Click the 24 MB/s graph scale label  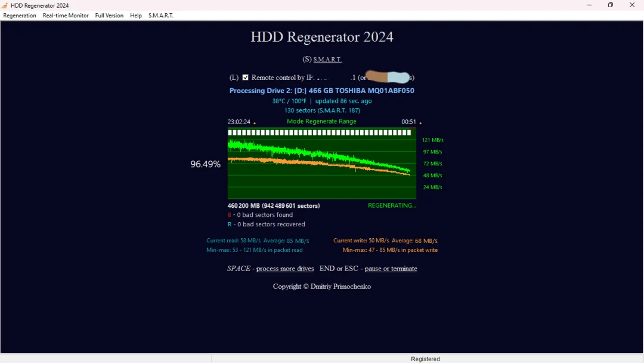tap(432, 187)
